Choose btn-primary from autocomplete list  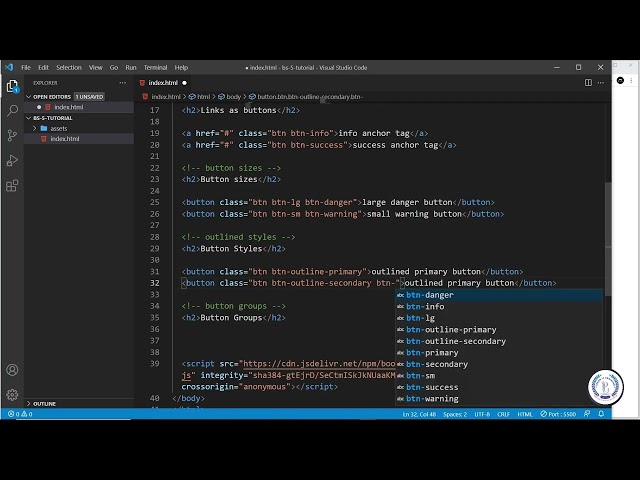point(499,353)
